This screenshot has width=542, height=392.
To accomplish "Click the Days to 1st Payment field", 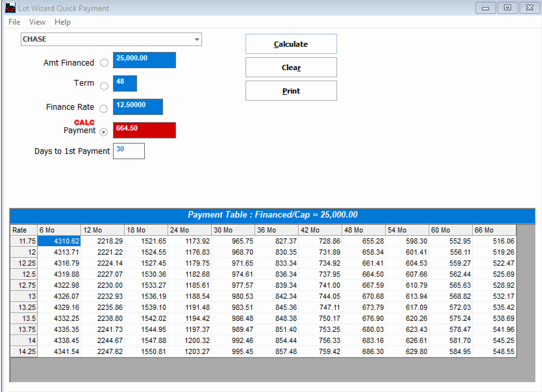I will tap(128, 151).
